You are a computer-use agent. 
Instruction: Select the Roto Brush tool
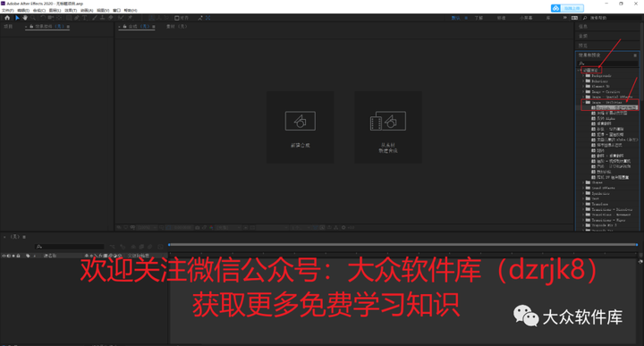coord(121,18)
